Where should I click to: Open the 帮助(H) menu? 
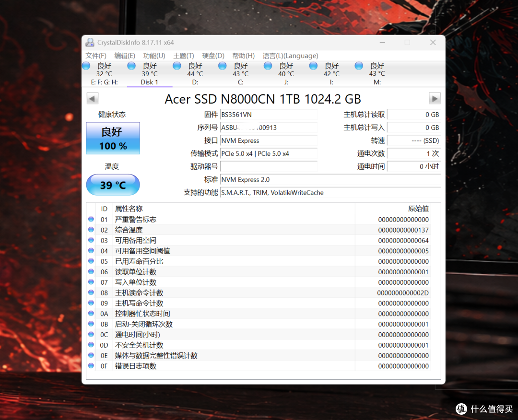coord(244,56)
